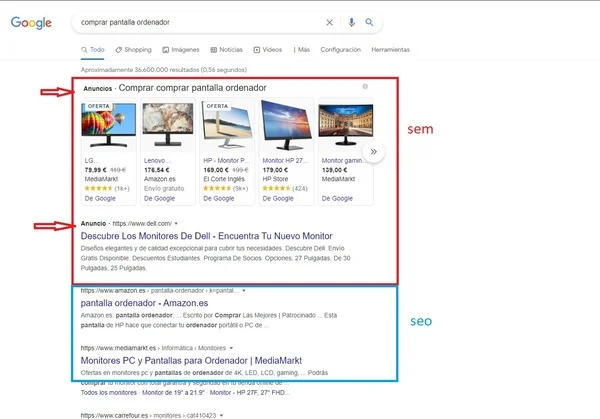Screen dimensions: 600x419
Task: Open the Monitor HP 27 product image
Action: (286, 125)
